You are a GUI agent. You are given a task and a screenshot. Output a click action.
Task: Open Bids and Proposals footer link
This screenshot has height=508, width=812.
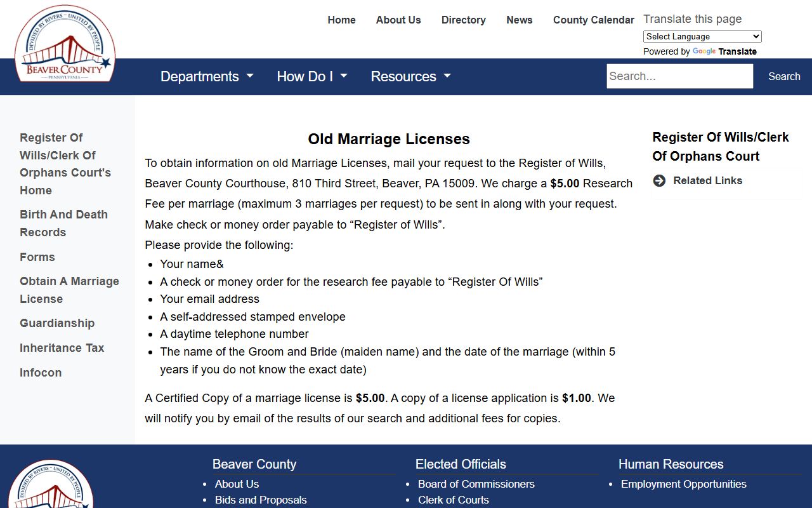point(261,500)
